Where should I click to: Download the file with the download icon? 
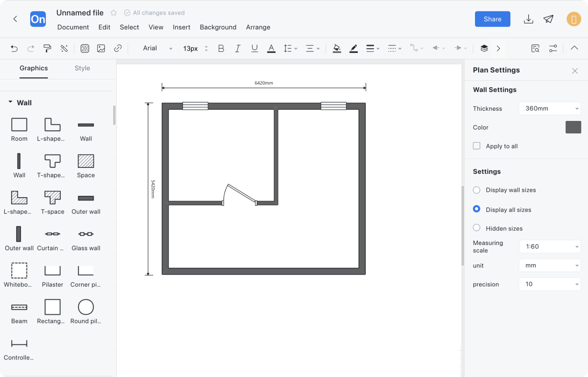point(528,19)
